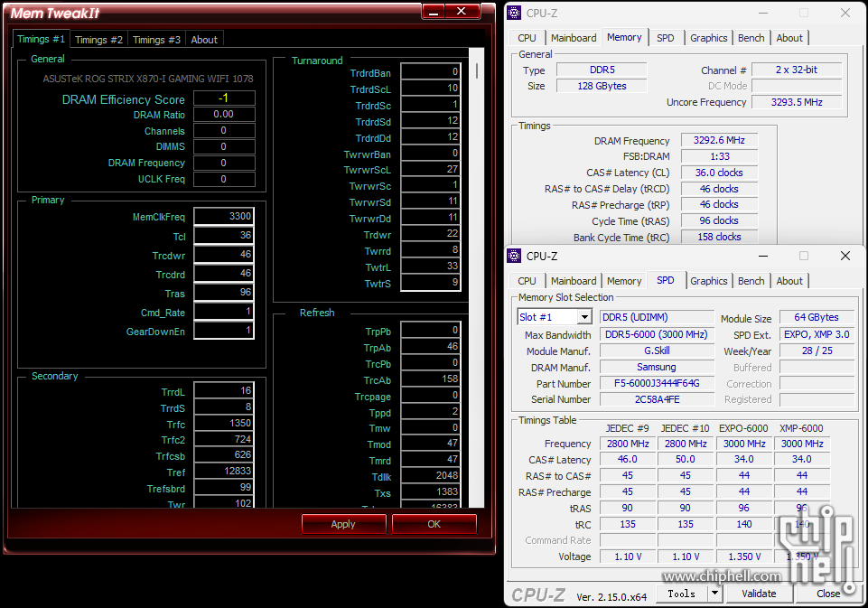Click the Trefsbrd field showing 99
The image size is (868, 608).
224,487
